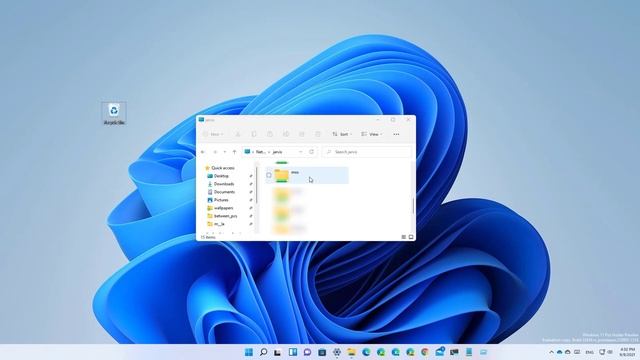Open the Mail app from taskbar
The height and width of the screenshot is (360, 640).
coord(440,352)
